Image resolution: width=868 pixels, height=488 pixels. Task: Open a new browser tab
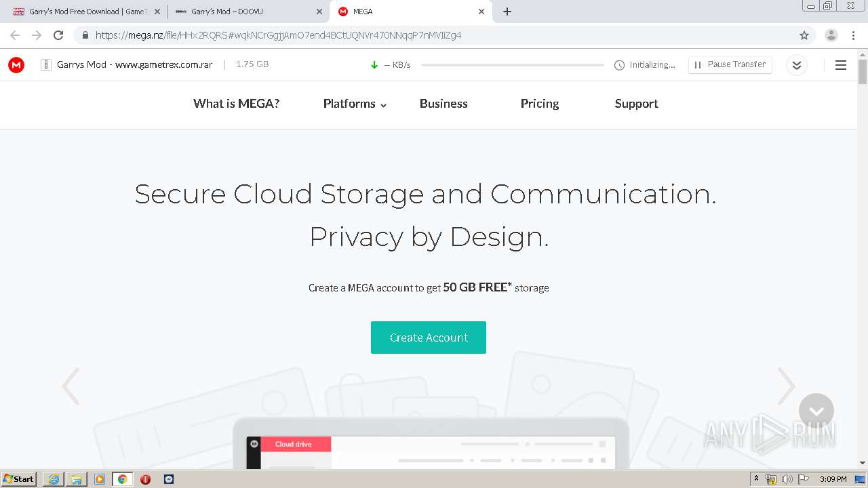(507, 12)
